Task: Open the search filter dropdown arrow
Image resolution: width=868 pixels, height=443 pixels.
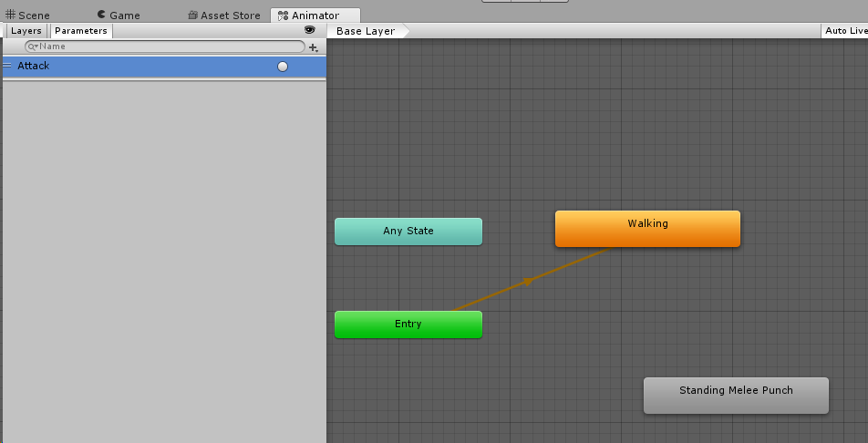Action: [33, 46]
